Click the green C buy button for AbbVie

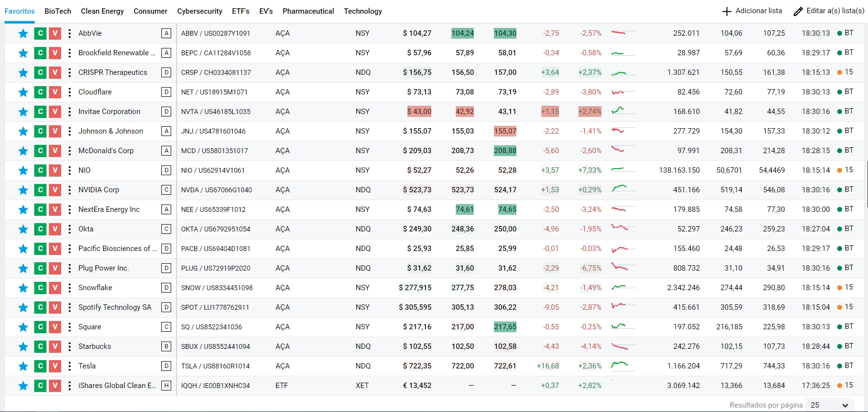[40, 33]
